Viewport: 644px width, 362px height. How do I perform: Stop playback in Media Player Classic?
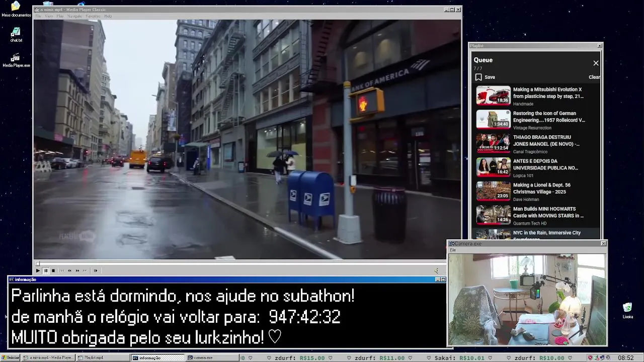pos(53,270)
